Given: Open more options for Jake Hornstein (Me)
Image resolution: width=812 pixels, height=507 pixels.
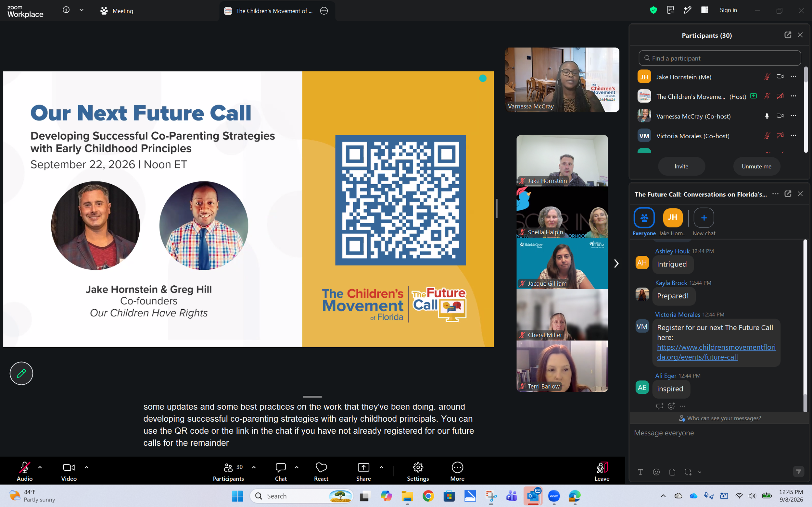Looking at the screenshot, I should pyautogui.click(x=793, y=77).
